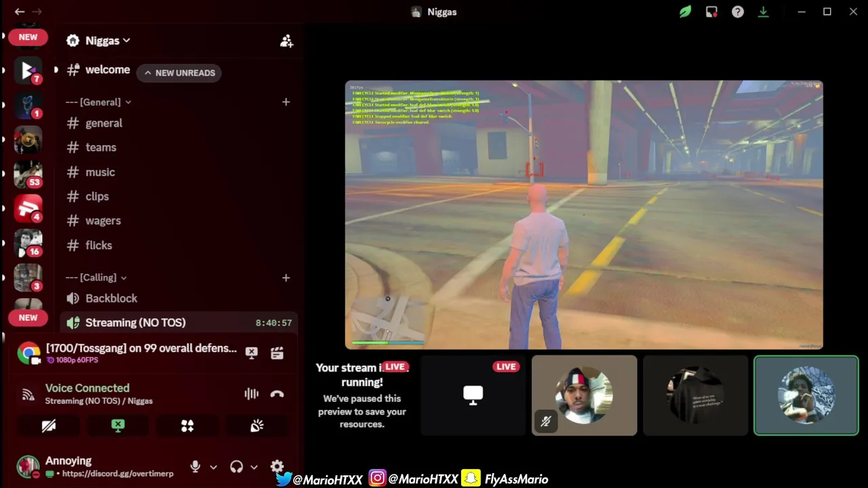Open the invite people icon beside server name
Image resolution: width=868 pixels, height=488 pixels.
286,41
